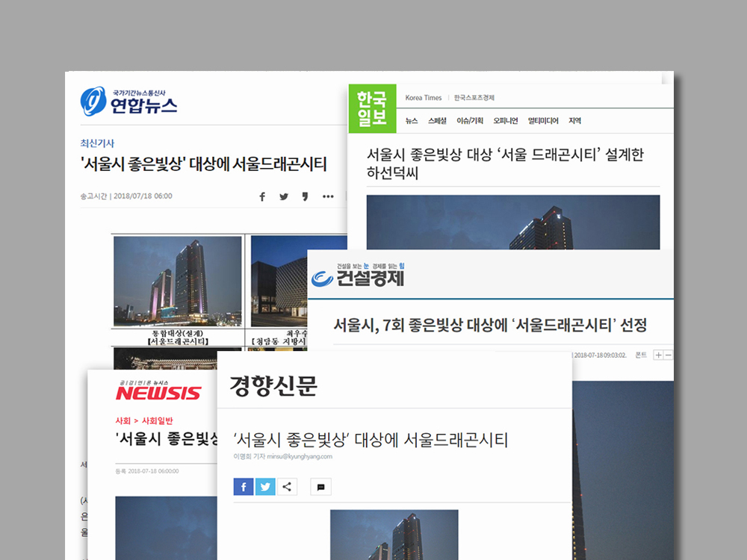Click 경향신문 headline 대상에 서울드래곤시티
This screenshot has height=560, width=747.
[371, 440]
